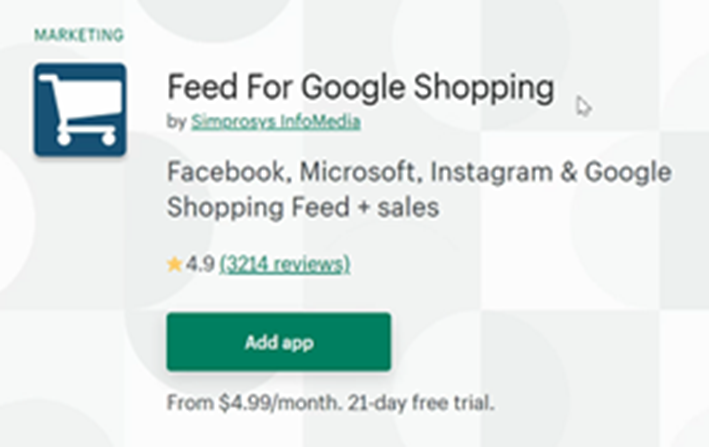Click the word Shopping in the app title
The height and width of the screenshot is (447, 709).
(x=484, y=89)
